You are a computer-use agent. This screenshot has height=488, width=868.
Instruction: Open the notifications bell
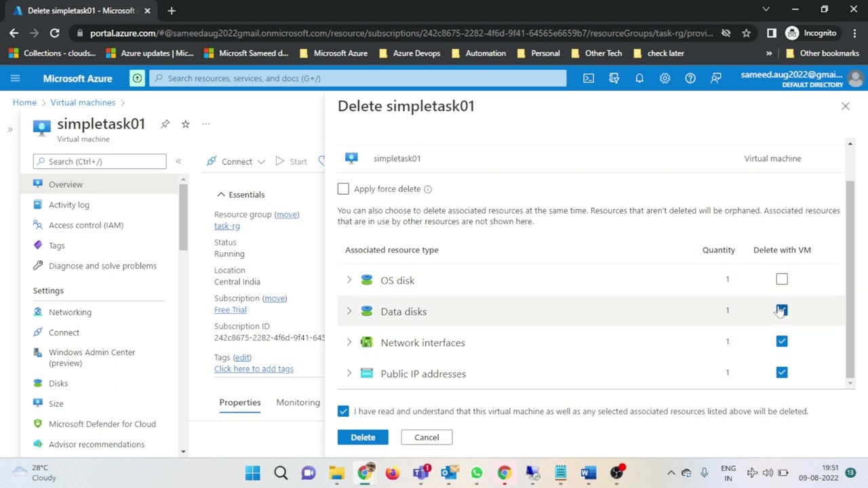coord(639,78)
